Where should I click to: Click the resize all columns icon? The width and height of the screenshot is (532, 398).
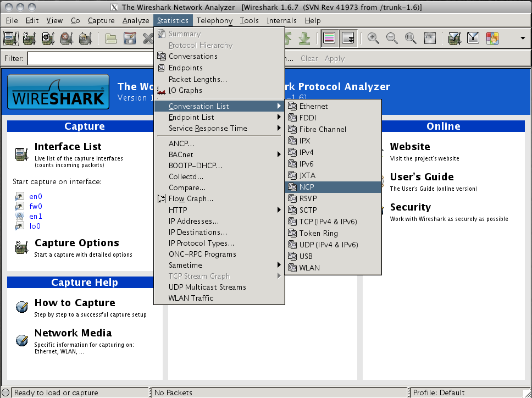click(430, 38)
